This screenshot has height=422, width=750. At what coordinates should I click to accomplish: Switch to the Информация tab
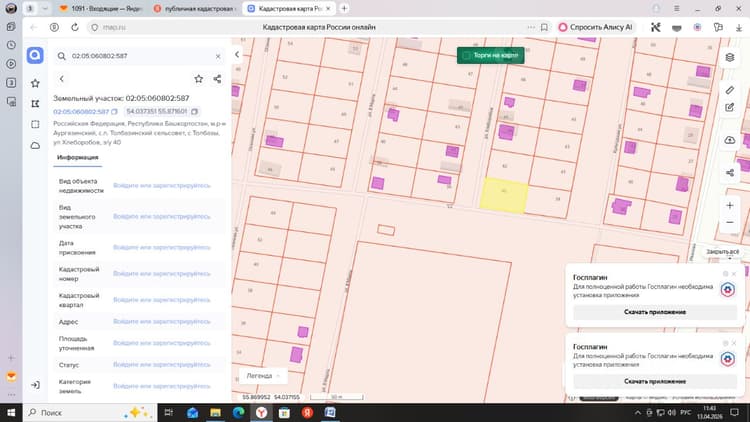tap(77, 157)
